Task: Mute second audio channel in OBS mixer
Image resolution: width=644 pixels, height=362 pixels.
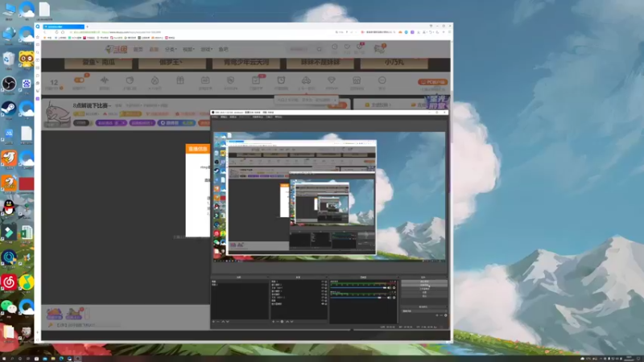Action: point(389,298)
